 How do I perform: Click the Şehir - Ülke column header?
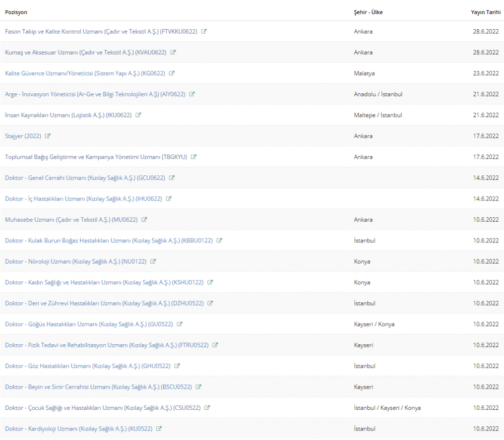[x=368, y=12]
